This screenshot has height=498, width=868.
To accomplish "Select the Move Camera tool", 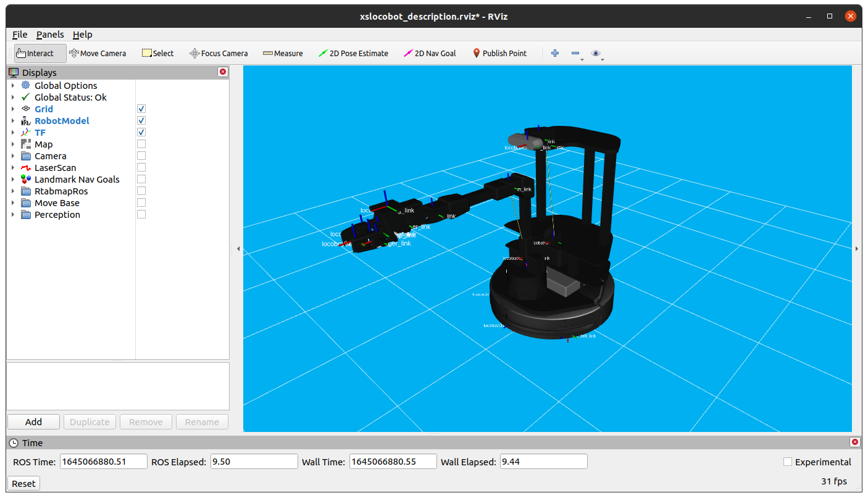I will (x=98, y=54).
